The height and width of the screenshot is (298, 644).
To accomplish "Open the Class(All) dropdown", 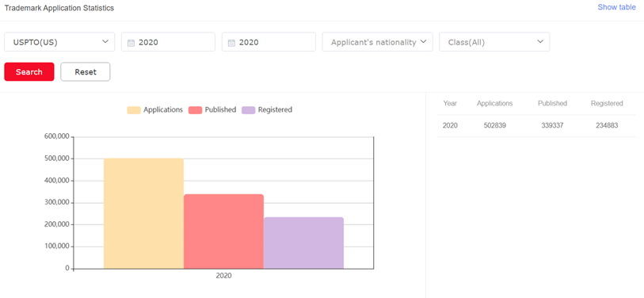I will pyautogui.click(x=494, y=42).
